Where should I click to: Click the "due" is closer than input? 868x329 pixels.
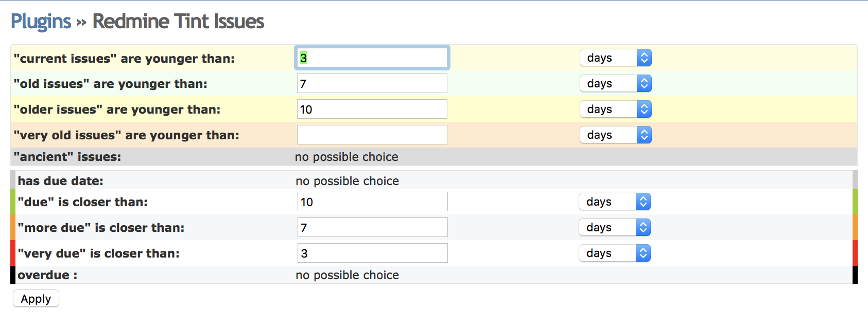coord(373,202)
